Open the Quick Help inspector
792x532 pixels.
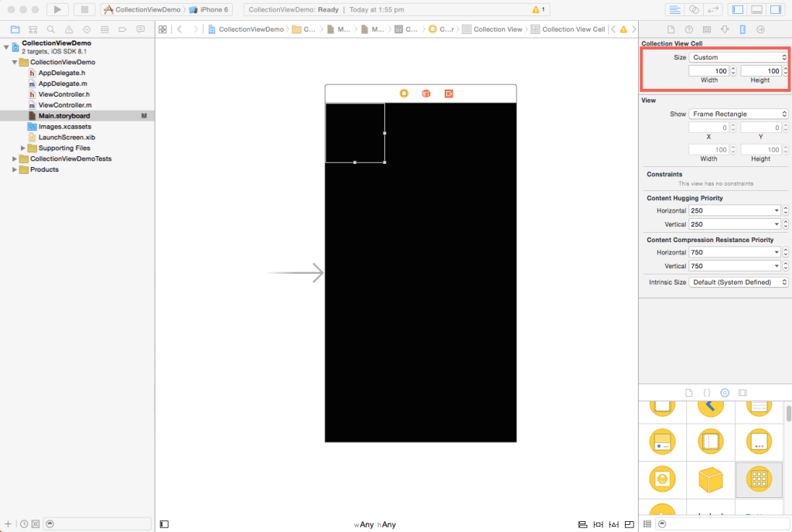pos(688,29)
